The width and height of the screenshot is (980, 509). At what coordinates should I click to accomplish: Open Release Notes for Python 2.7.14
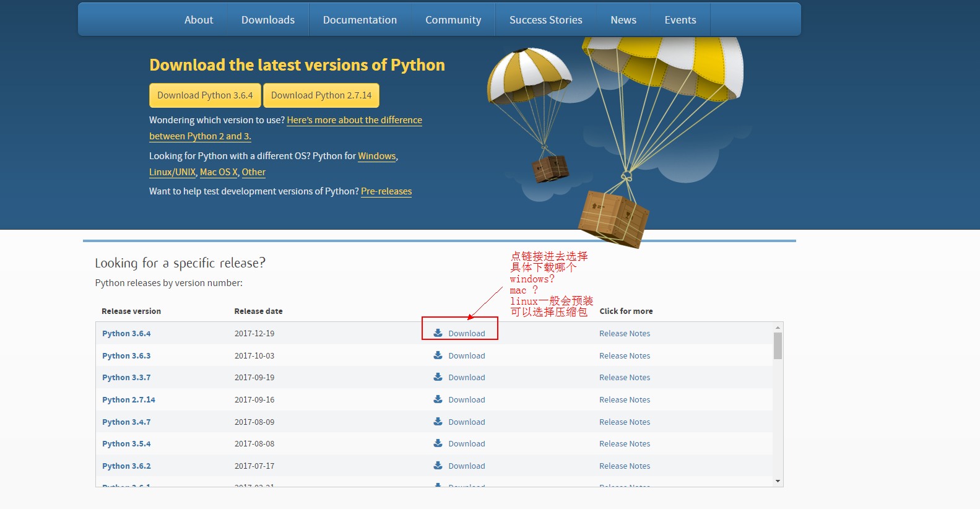[x=625, y=399]
